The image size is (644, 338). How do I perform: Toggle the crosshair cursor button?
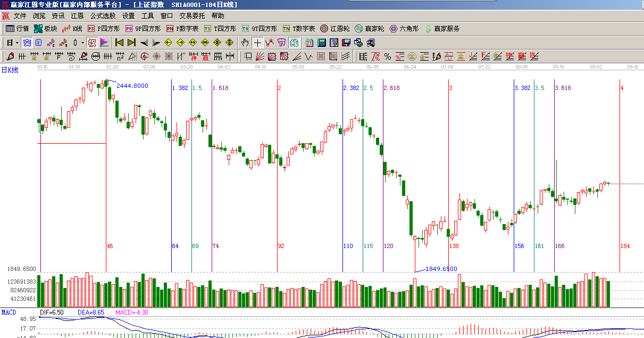click(257, 43)
